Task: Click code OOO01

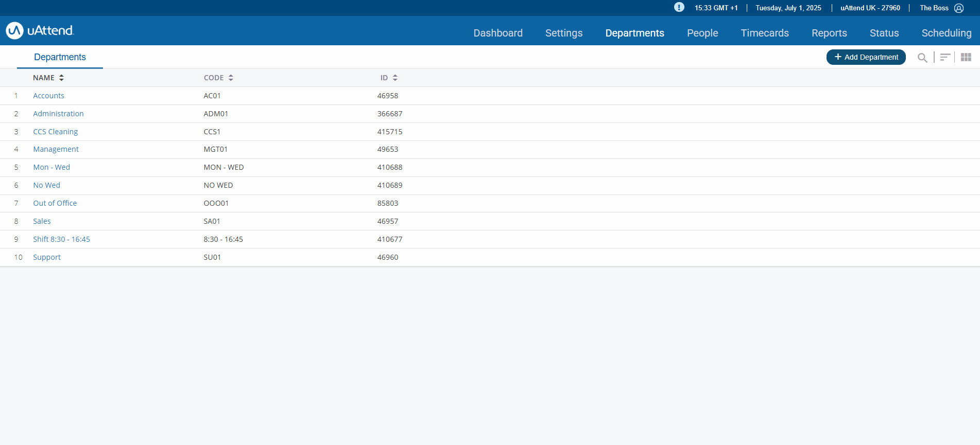Action: point(216,203)
